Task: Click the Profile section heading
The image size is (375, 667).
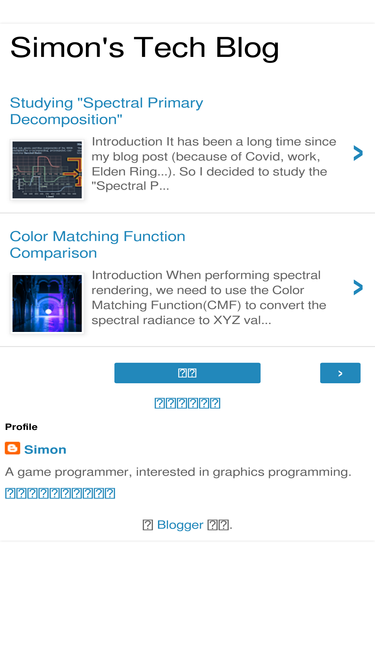Action: pos(21,427)
